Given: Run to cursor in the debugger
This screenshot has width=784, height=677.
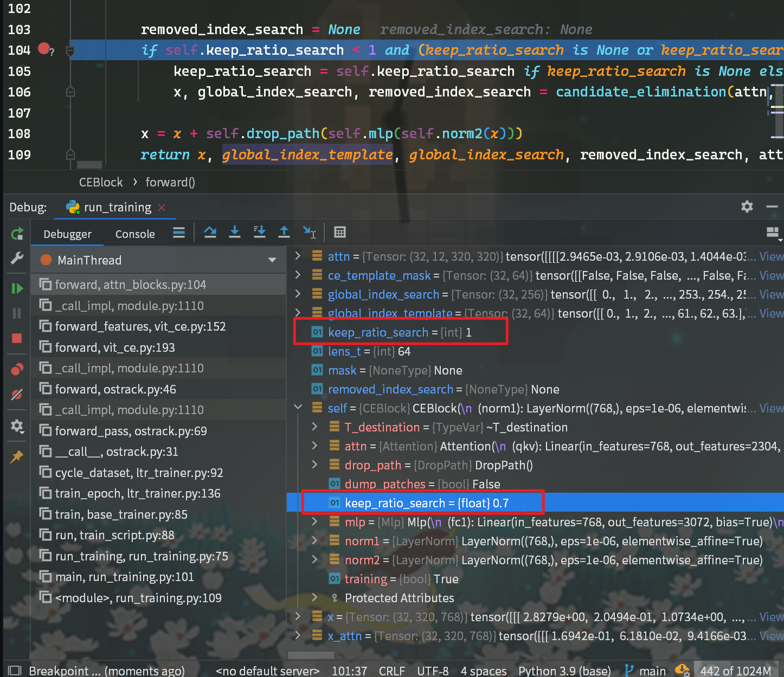Looking at the screenshot, I should click(x=309, y=232).
